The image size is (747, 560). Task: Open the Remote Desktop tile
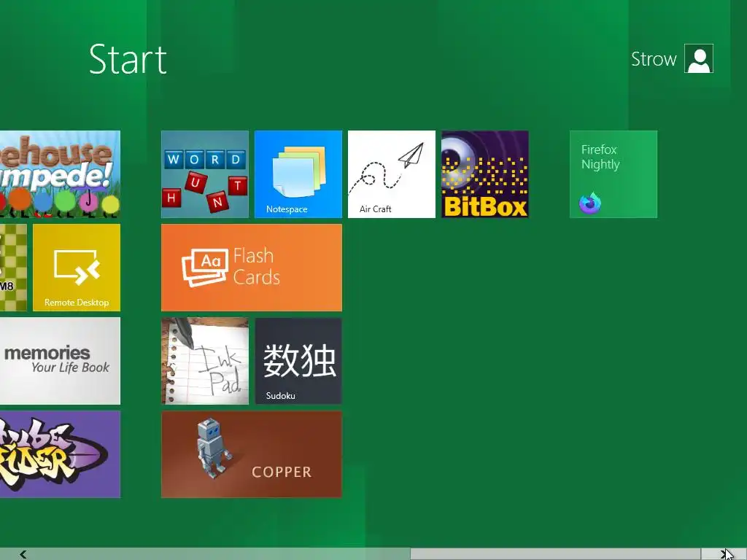(x=77, y=268)
